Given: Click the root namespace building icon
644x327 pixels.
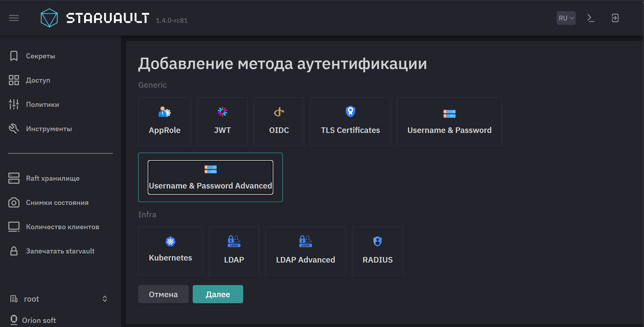Looking at the screenshot, I should (x=14, y=299).
